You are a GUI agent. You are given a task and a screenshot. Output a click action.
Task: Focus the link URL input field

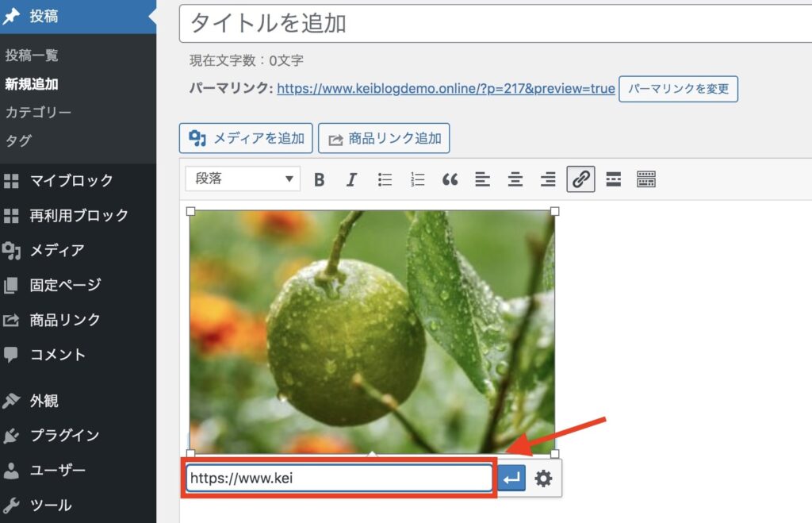tap(339, 478)
